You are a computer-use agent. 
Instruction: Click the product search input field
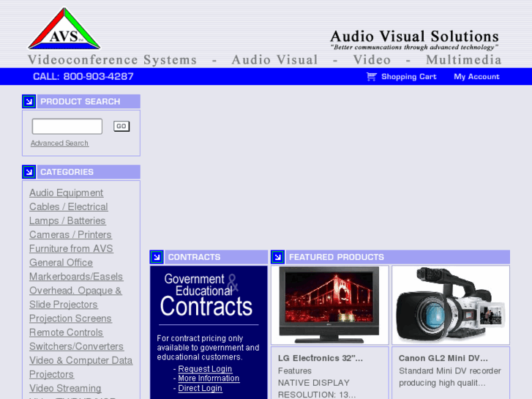[67, 127]
